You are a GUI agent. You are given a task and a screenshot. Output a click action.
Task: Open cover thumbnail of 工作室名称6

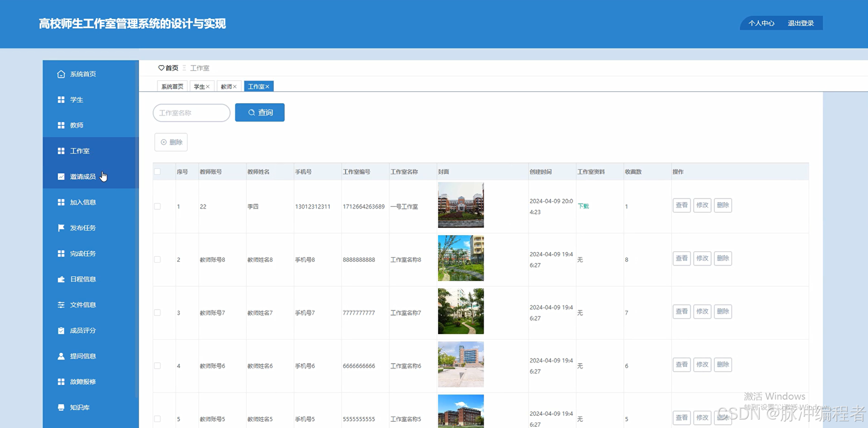(461, 365)
